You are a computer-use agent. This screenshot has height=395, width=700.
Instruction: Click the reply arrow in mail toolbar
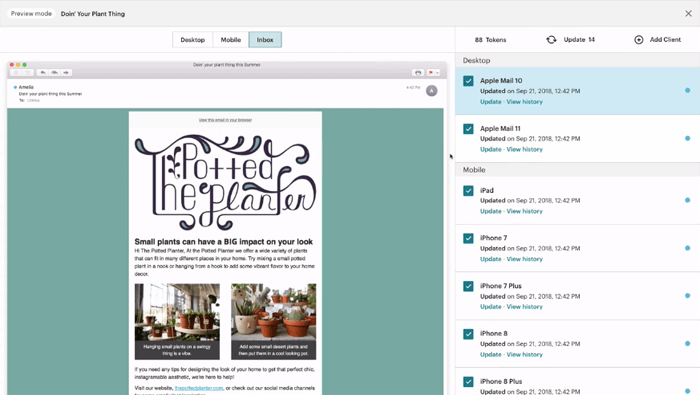coord(43,72)
